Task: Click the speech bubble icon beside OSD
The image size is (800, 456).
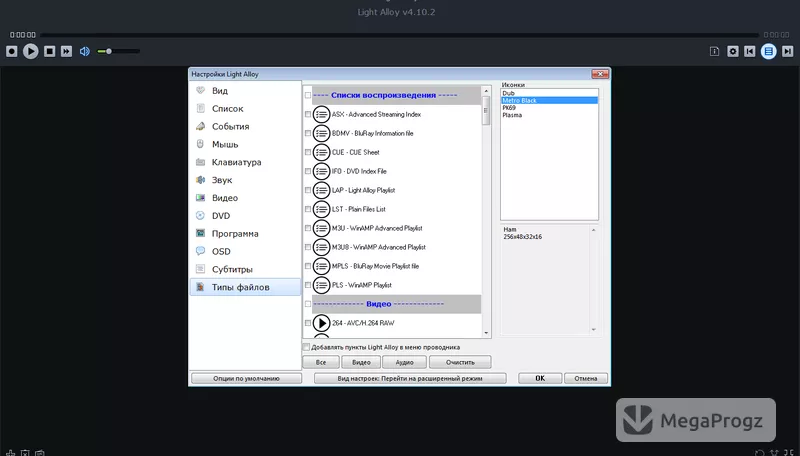Action: point(201,251)
